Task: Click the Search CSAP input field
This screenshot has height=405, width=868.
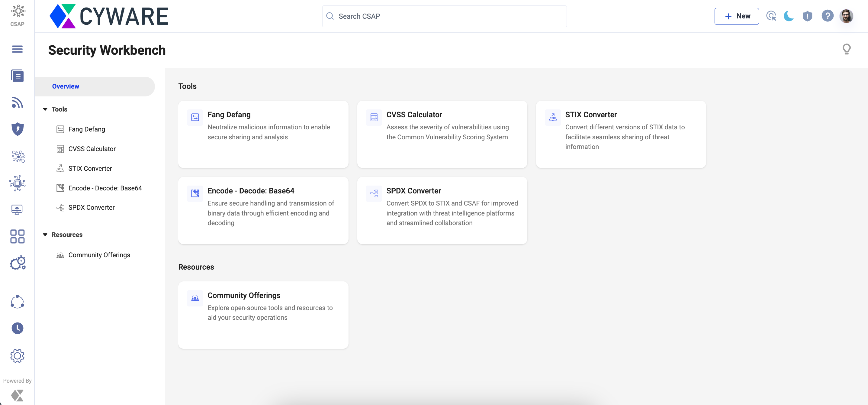Action: (x=444, y=16)
